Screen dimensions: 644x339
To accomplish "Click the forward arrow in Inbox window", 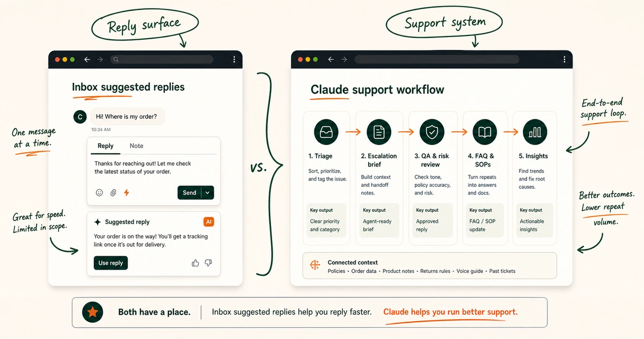I will [x=100, y=60].
